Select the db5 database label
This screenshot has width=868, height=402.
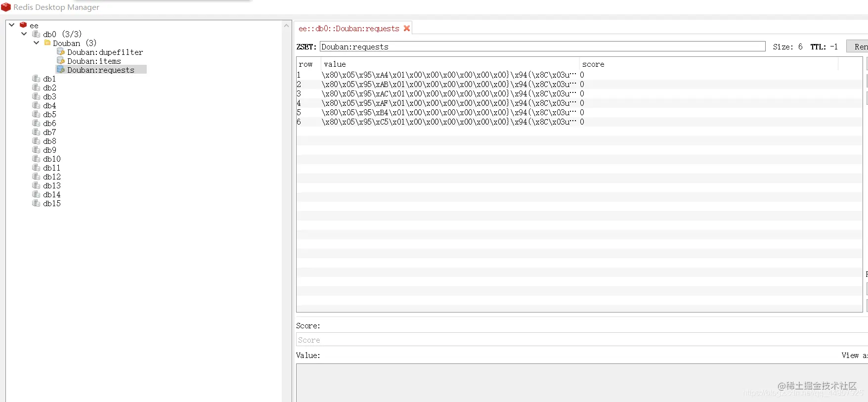pos(49,114)
